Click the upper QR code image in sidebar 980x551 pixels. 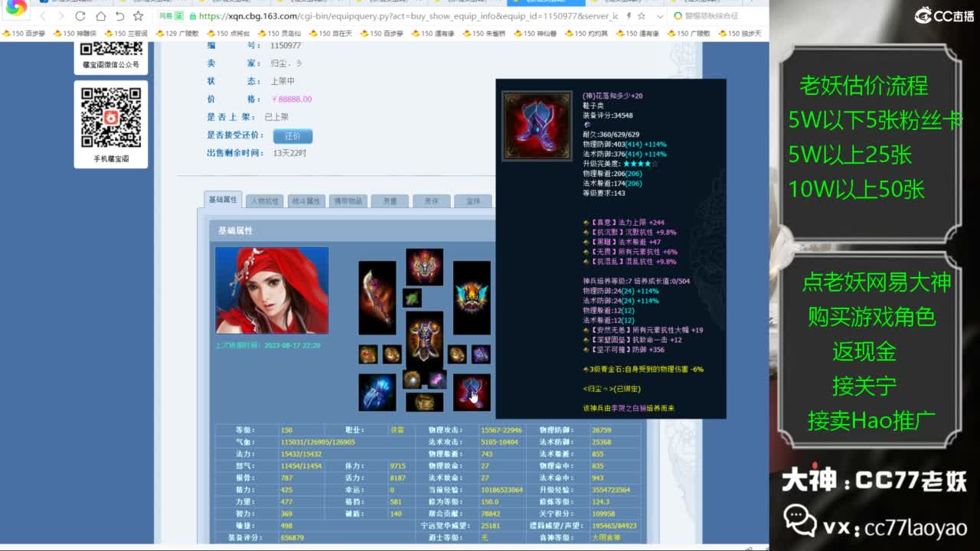[x=111, y=48]
